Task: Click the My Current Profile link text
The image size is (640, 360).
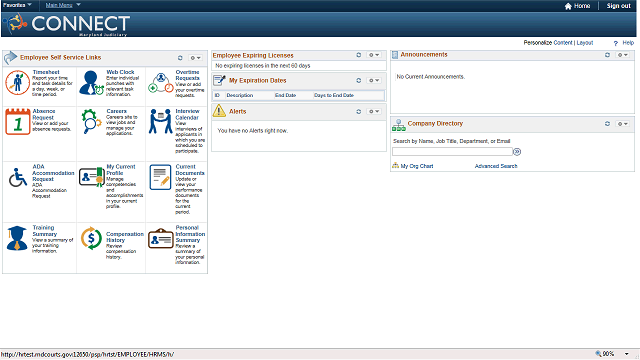Action: click(x=121, y=170)
